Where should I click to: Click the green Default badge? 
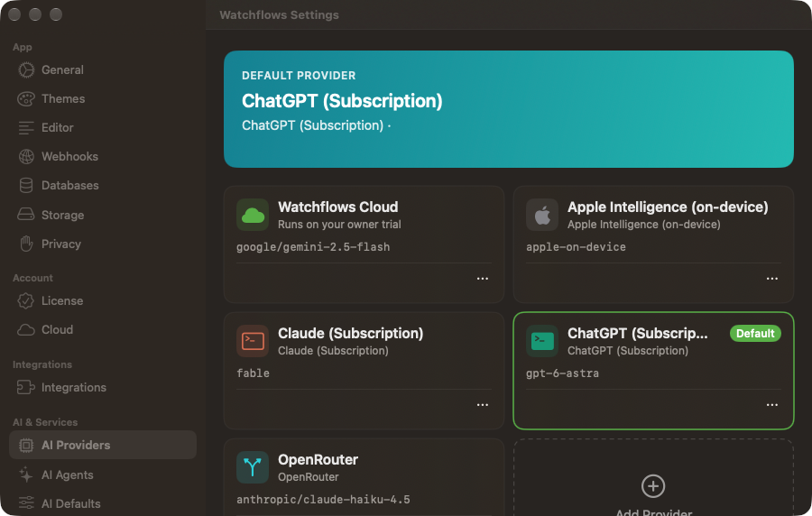[755, 333]
